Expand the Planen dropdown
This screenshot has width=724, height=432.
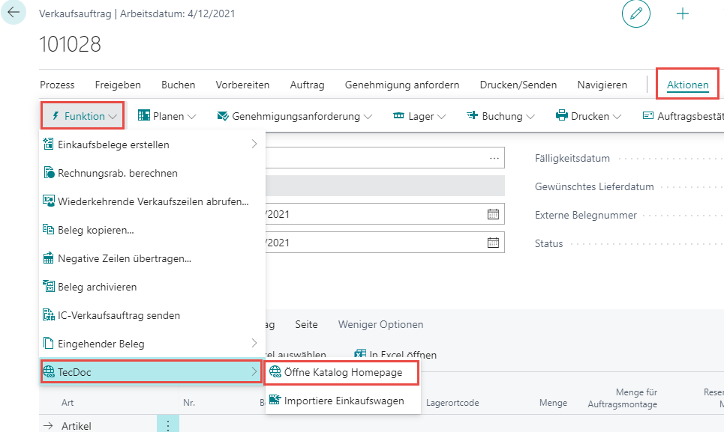[x=167, y=116]
